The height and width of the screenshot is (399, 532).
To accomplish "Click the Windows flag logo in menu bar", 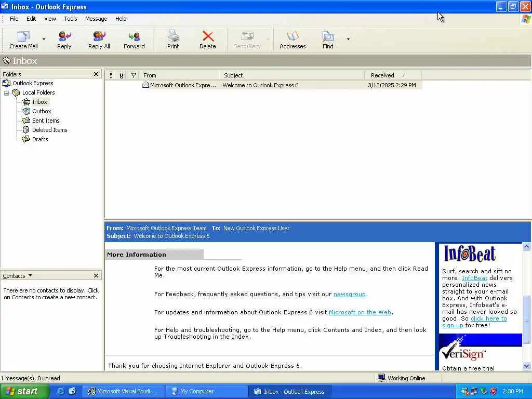I will coord(526,19).
